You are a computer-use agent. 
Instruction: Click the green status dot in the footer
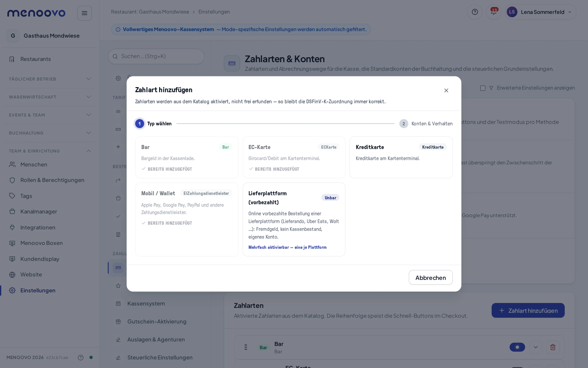(91, 357)
